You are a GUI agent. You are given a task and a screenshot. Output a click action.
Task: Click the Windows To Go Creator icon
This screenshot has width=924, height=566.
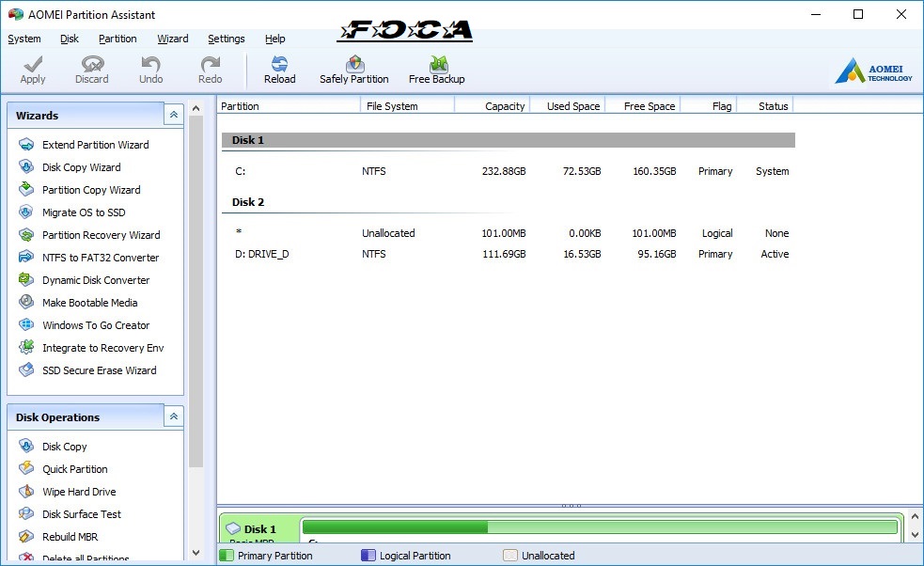tap(26, 325)
